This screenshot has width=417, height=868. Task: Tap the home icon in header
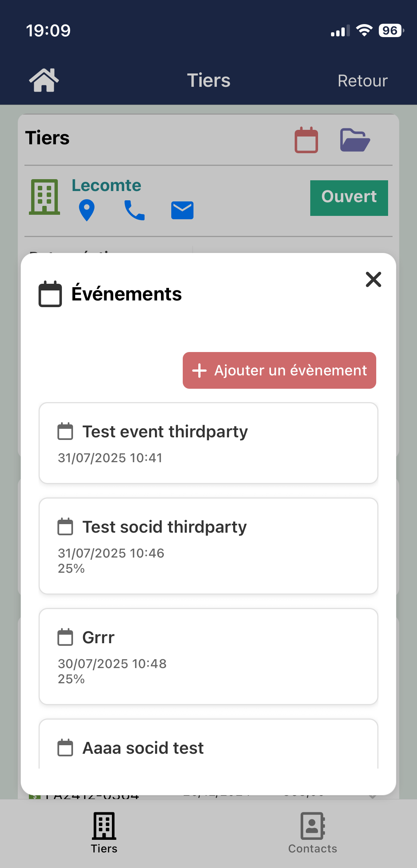44,80
